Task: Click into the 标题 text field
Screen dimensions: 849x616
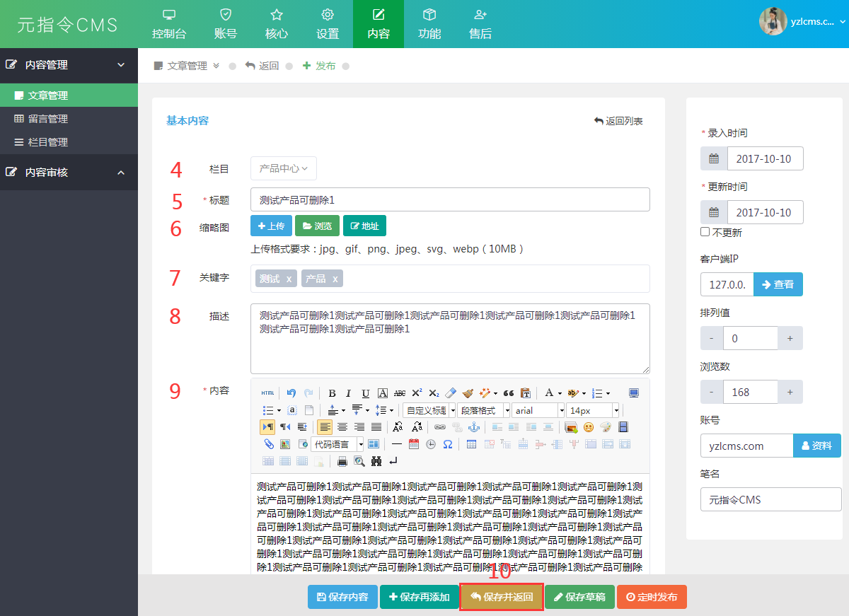Action: [x=450, y=199]
